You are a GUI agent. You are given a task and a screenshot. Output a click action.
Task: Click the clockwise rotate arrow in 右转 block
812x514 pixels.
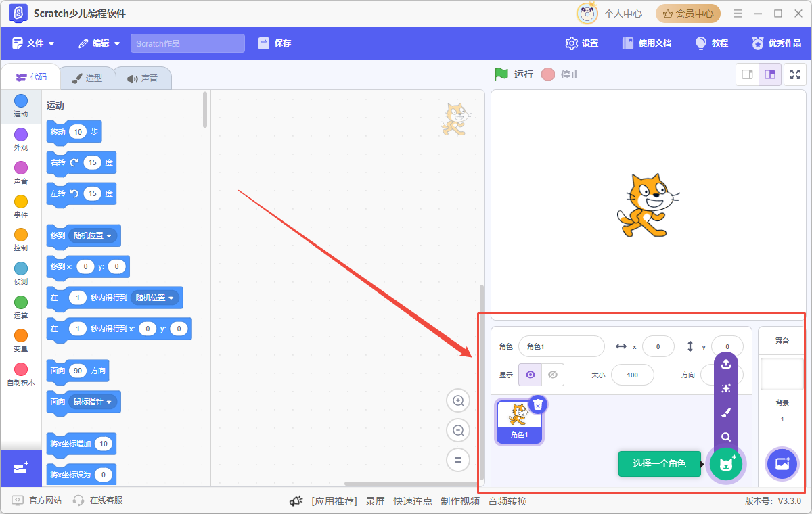[74, 162]
